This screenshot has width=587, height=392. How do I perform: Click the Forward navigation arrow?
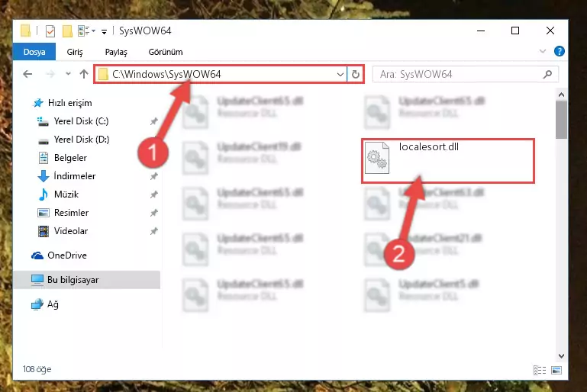(50, 74)
